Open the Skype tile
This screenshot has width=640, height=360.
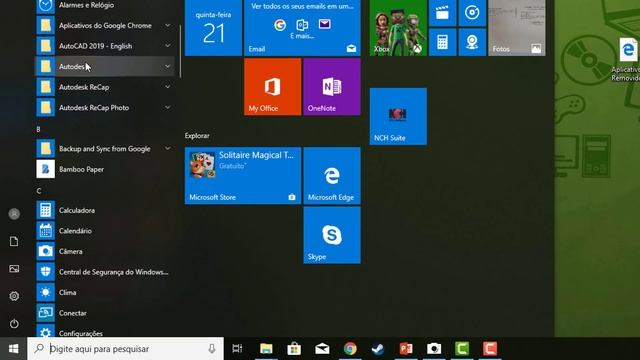332,235
